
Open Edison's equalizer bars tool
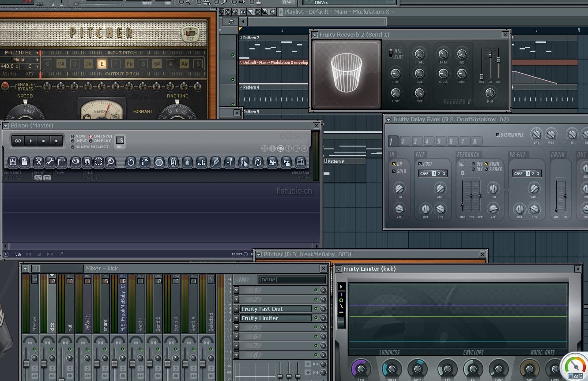[201, 162]
